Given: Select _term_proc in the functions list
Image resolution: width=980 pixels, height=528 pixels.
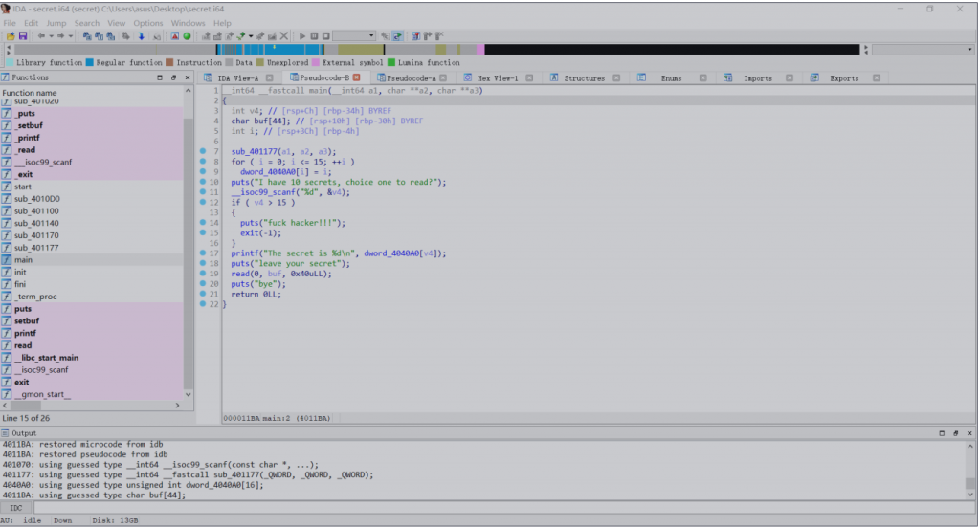Looking at the screenshot, I should click(92, 297).
